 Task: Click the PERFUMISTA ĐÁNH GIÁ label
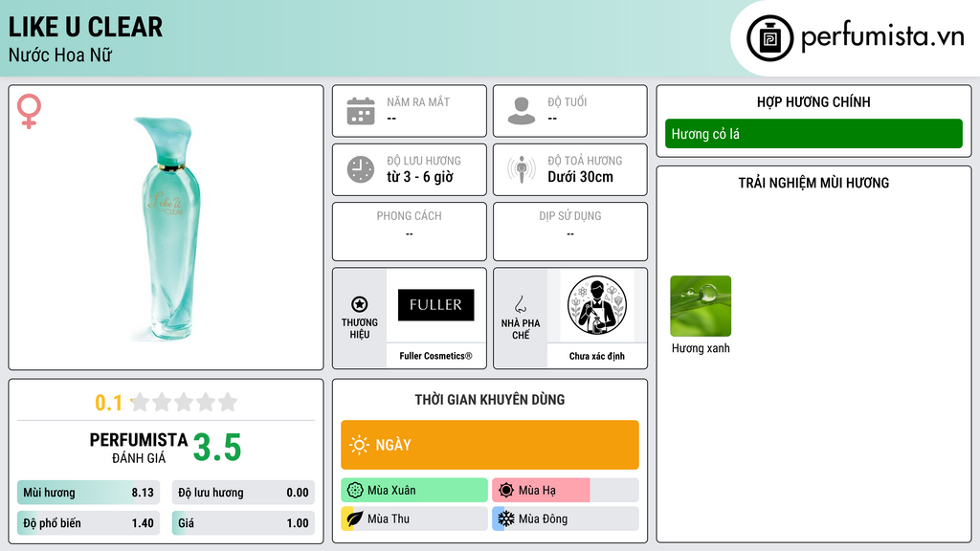(x=139, y=448)
